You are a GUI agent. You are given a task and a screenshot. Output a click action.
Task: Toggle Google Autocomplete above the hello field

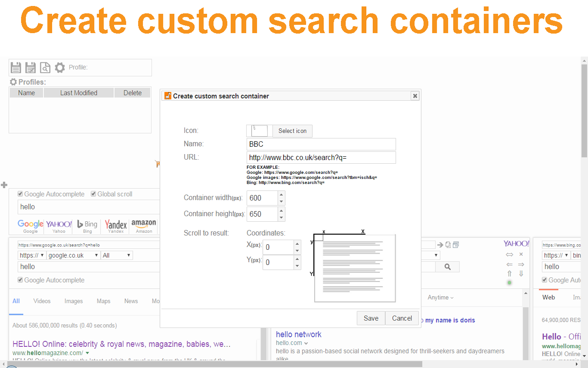point(20,194)
